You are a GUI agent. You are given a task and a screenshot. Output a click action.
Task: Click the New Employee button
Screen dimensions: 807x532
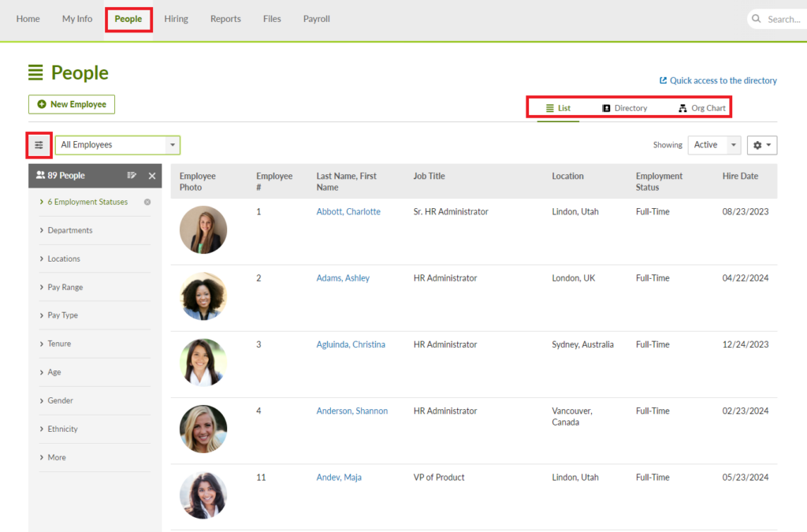coord(71,104)
